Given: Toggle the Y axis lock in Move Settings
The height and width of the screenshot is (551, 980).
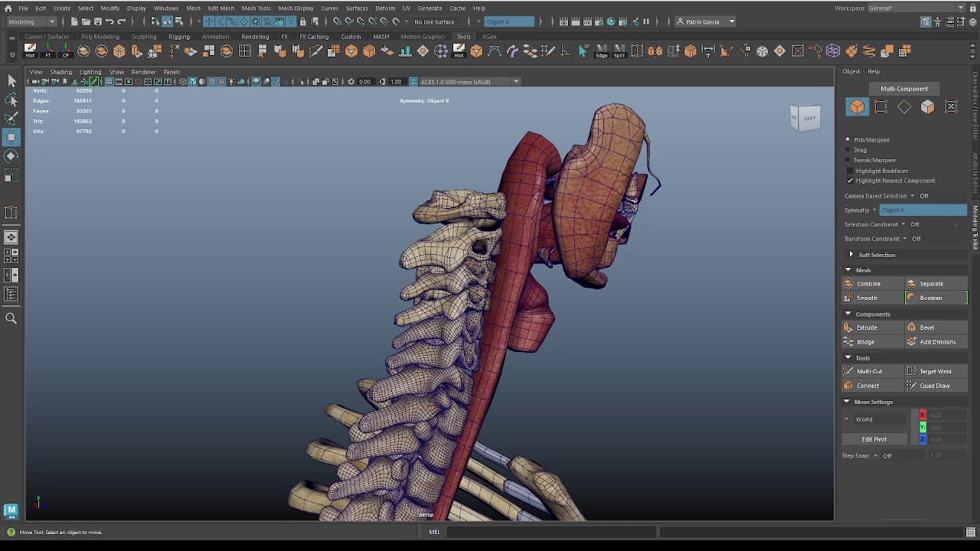Looking at the screenshot, I should pos(923,427).
